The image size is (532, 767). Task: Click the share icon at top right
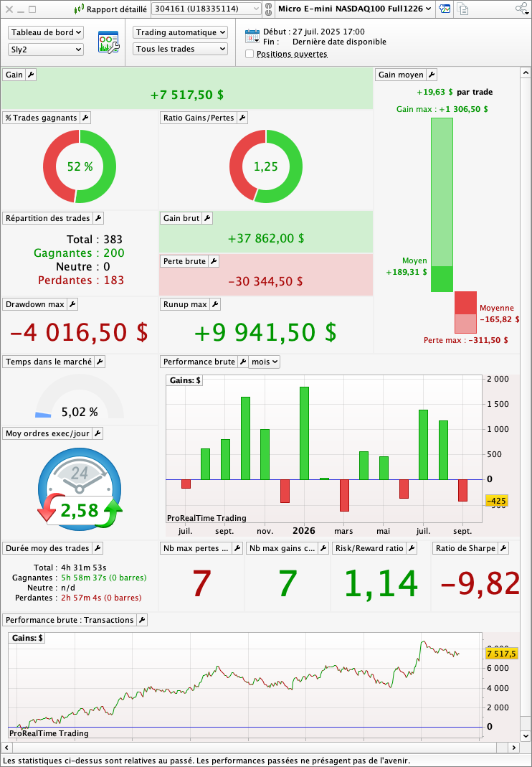click(x=521, y=9)
